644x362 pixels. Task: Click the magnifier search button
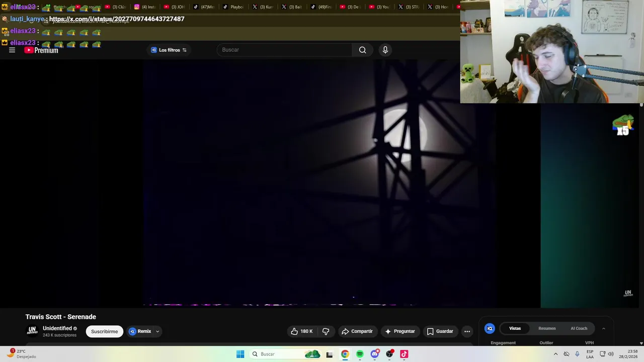tap(362, 50)
